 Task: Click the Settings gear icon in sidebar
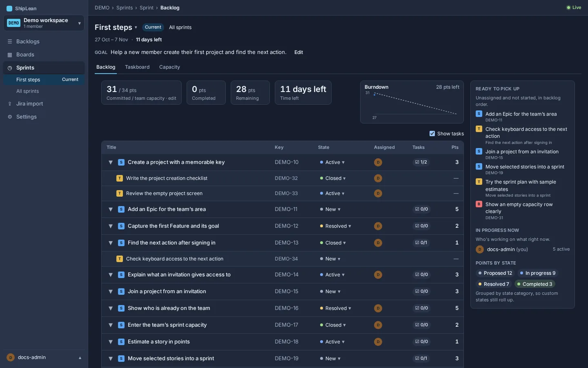pyautogui.click(x=10, y=117)
